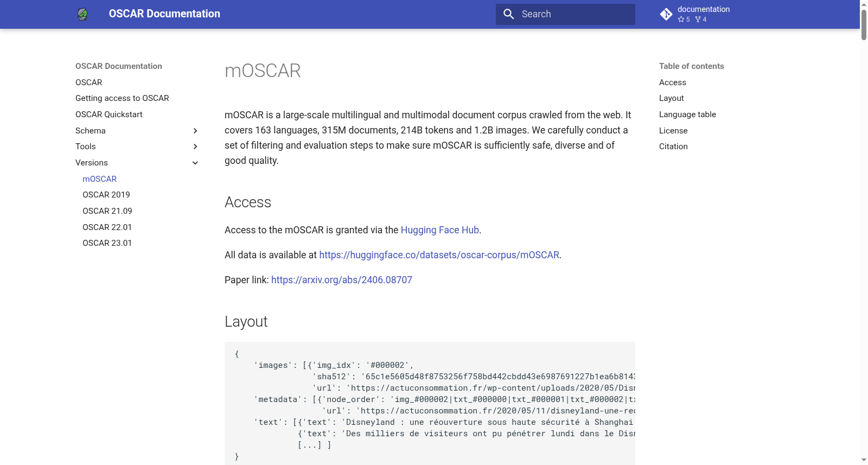Expand the Schema section chevron
The height and width of the screenshot is (465, 868).
coord(195,131)
